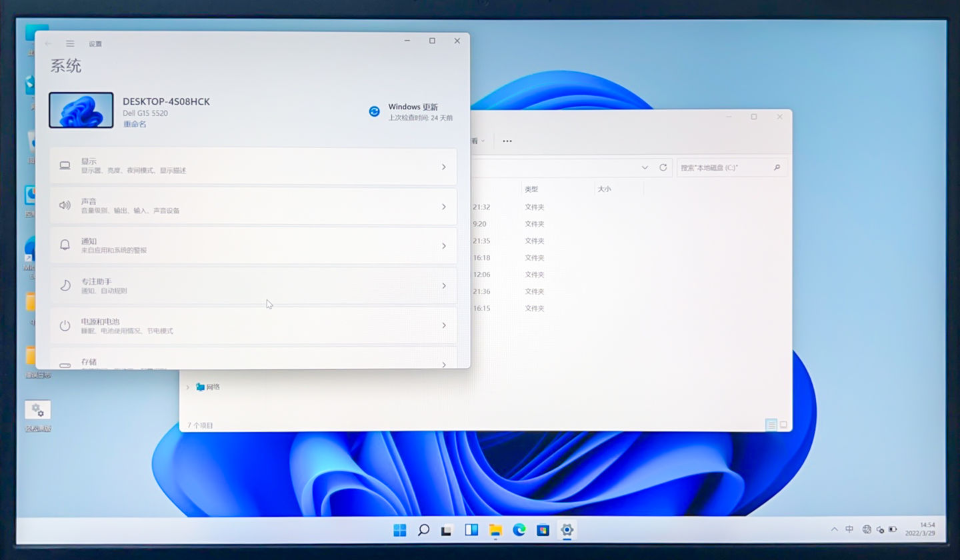Open the Widgets panel from taskbar
960x560 pixels.
coord(471,530)
